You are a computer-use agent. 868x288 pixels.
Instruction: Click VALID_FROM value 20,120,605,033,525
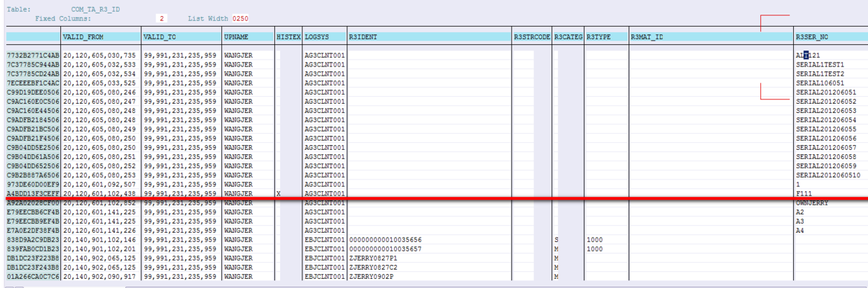coord(101,83)
